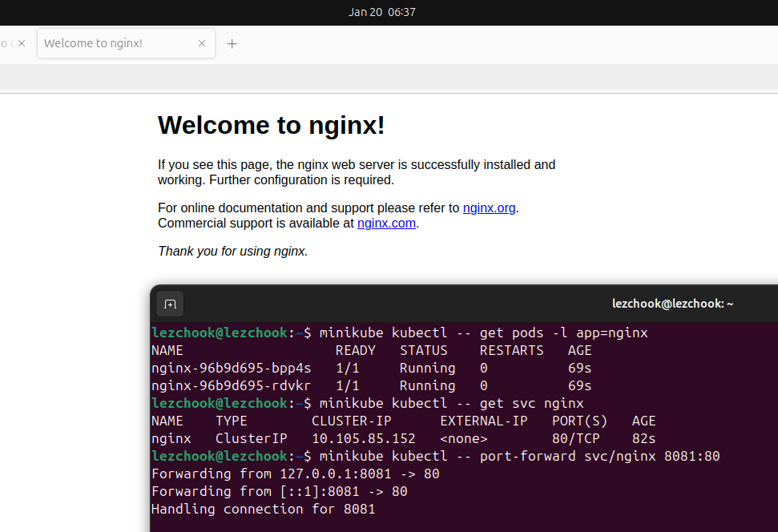Click the Running status of pod bpp4s
This screenshot has height=532, width=778.
tap(428, 369)
